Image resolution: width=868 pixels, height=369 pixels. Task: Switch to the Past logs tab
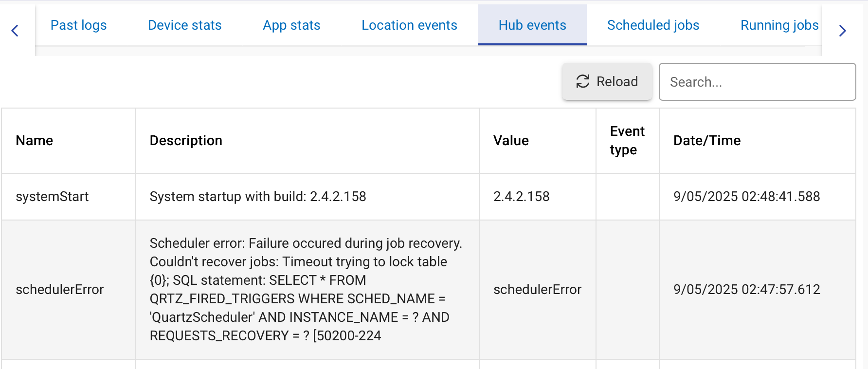point(78,25)
